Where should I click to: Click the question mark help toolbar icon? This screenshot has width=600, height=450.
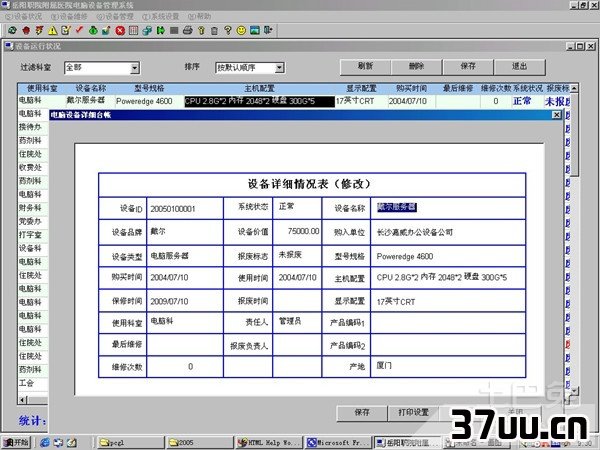coord(228,30)
